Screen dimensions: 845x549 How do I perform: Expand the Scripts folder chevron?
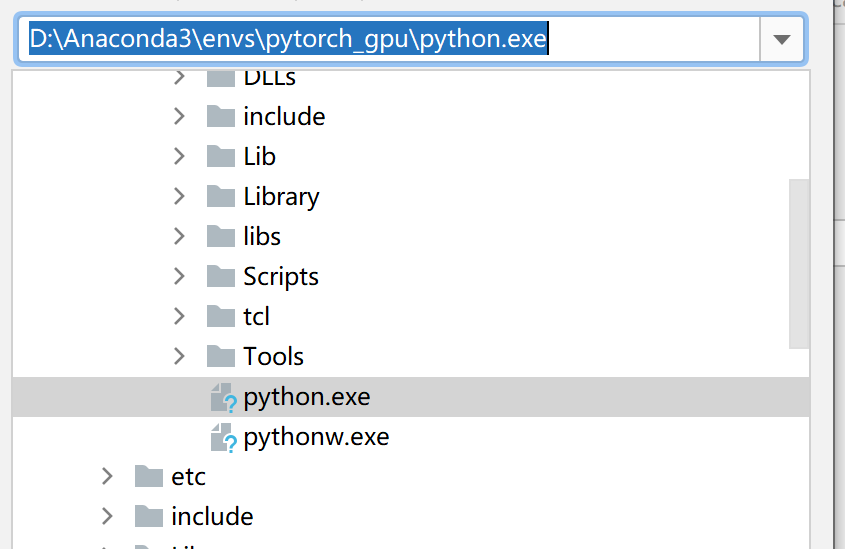point(179,276)
